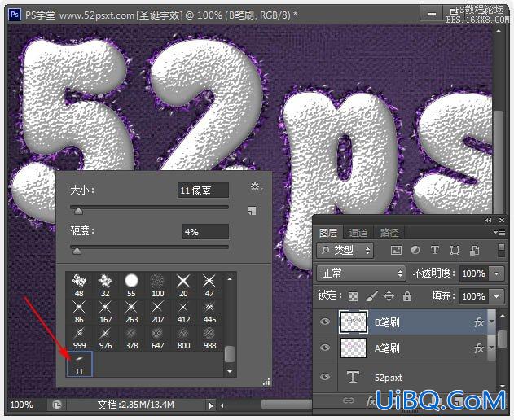Select the 52psxt text layer
The width and height of the screenshot is (514, 420).
406,377
